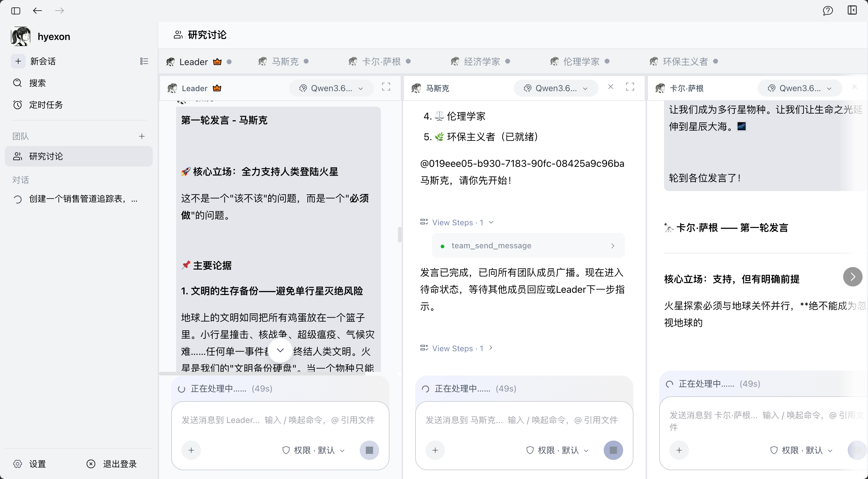Switch to the 卡尔·萨根 tab
Screen dimensions: 868x479
379,61
